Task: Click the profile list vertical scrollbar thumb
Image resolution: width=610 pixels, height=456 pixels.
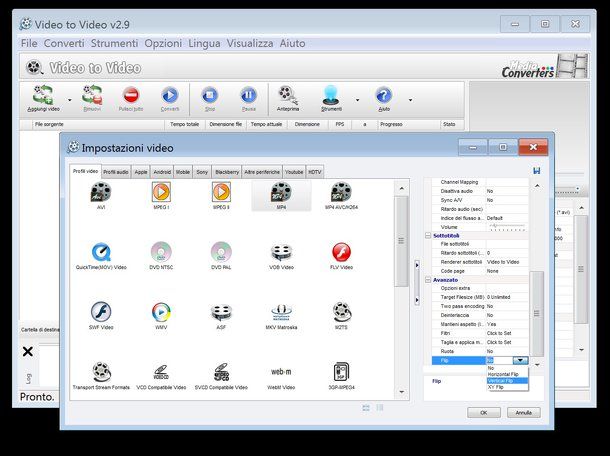Action: 401,241
